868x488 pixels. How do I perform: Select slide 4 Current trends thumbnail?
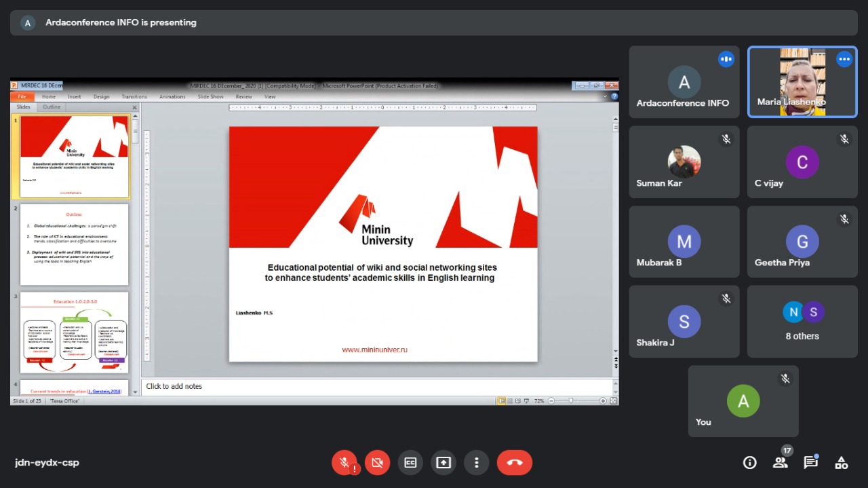pos(74,388)
